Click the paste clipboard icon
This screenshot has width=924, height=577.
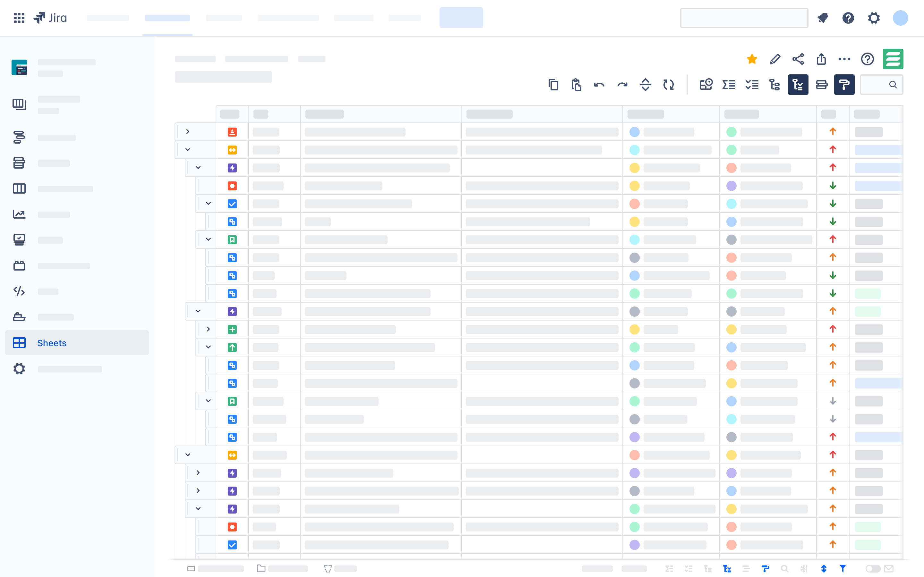tap(576, 85)
